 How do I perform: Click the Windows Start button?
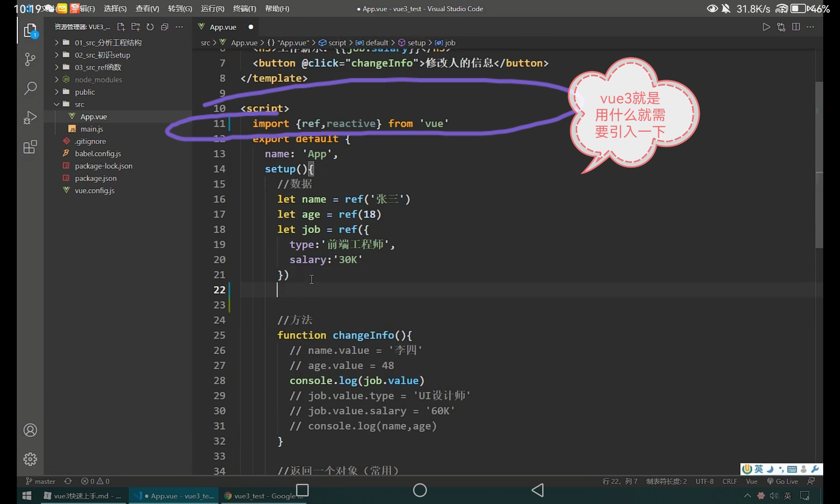point(27,496)
